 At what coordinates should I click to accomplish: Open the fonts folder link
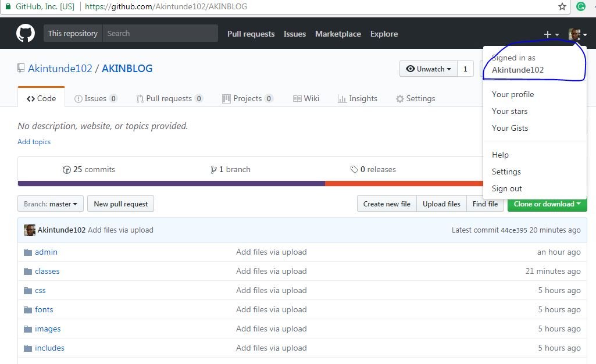pos(44,310)
